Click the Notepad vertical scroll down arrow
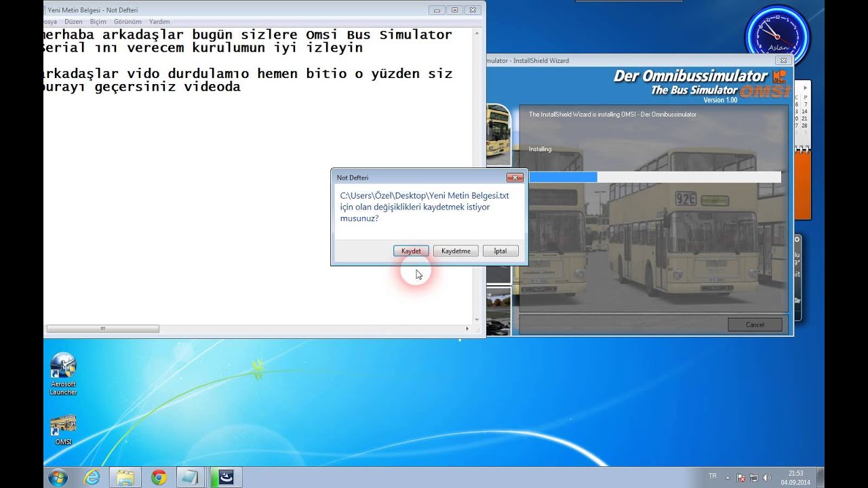This screenshot has width=868, height=488. 477,320
